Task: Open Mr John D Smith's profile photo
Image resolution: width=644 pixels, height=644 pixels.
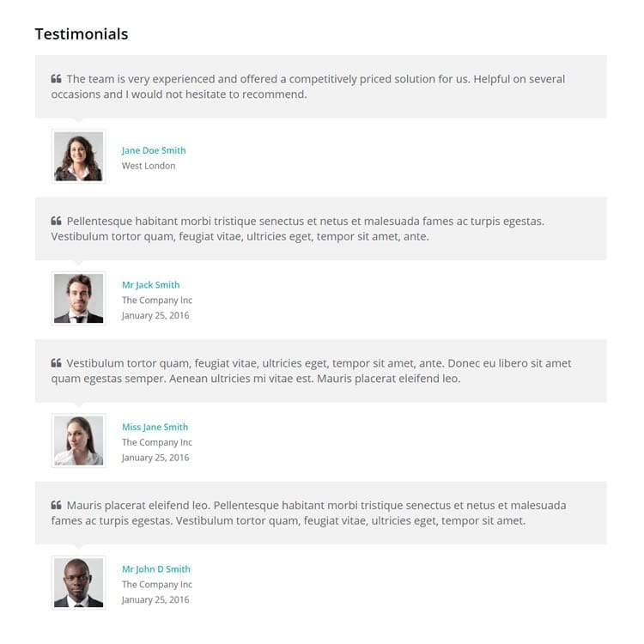Action: click(78, 582)
